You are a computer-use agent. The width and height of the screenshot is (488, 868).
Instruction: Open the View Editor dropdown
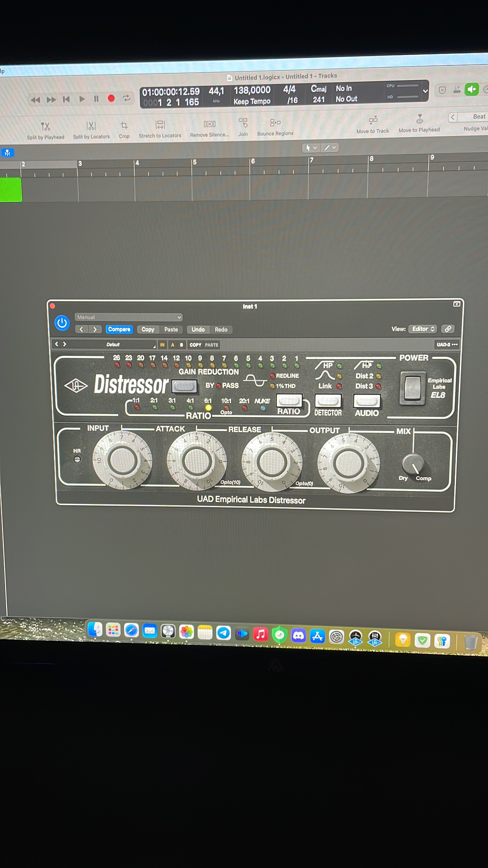pyautogui.click(x=423, y=329)
